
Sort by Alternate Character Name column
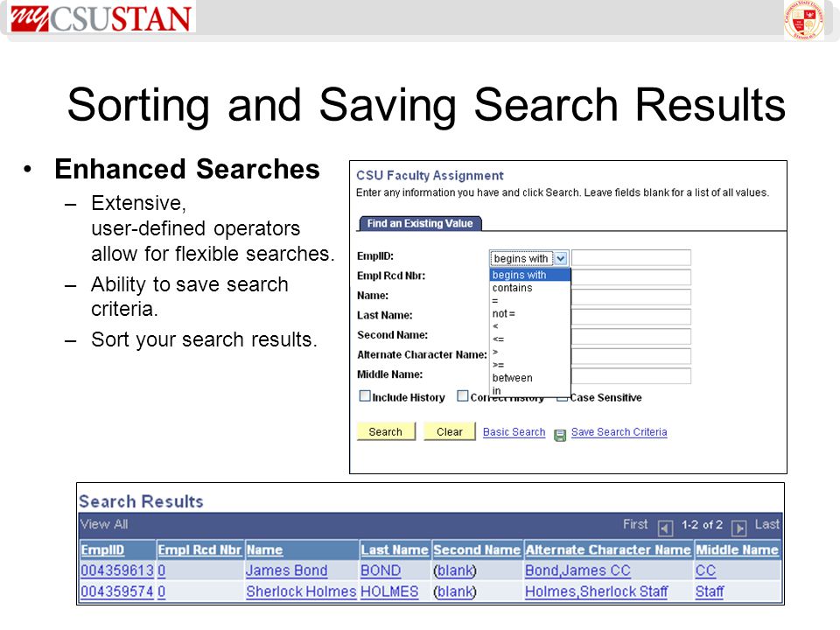(608, 549)
